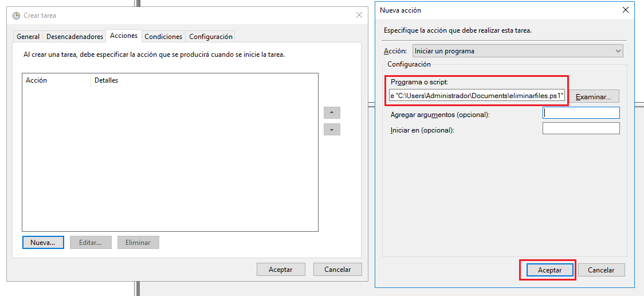This screenshot has height=296, width=644.
Task: Click Aceptar in the Crear tarea window
Action: [x=281, y=270]
